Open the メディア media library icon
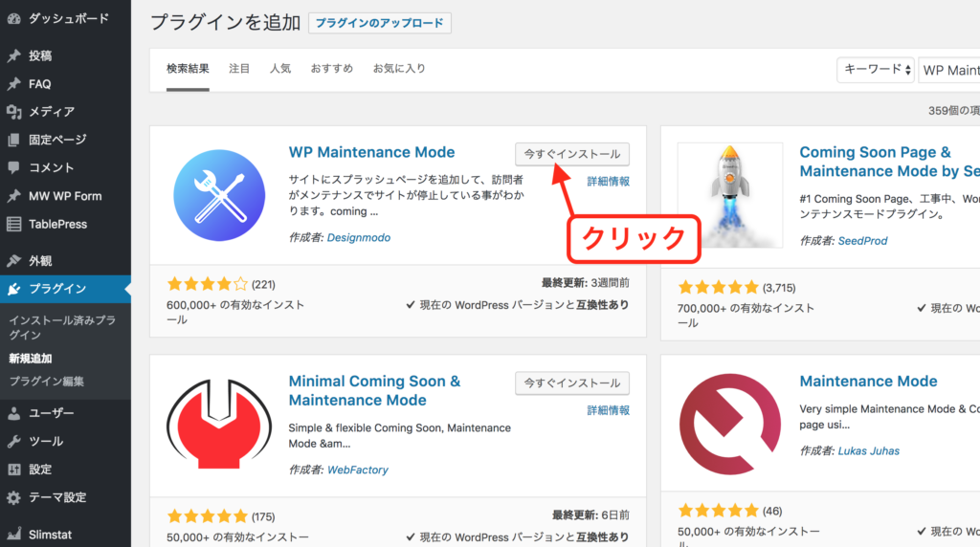 pos(13,112)
